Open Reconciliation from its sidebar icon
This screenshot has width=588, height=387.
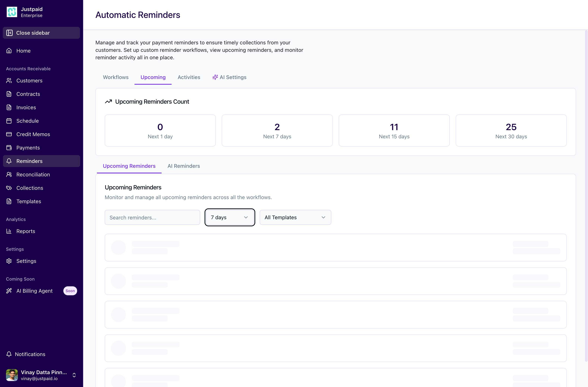pyautogui.click(x=9, y=174)
